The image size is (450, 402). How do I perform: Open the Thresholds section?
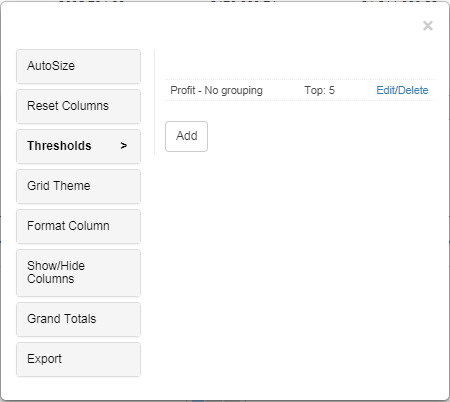[78, 146]
